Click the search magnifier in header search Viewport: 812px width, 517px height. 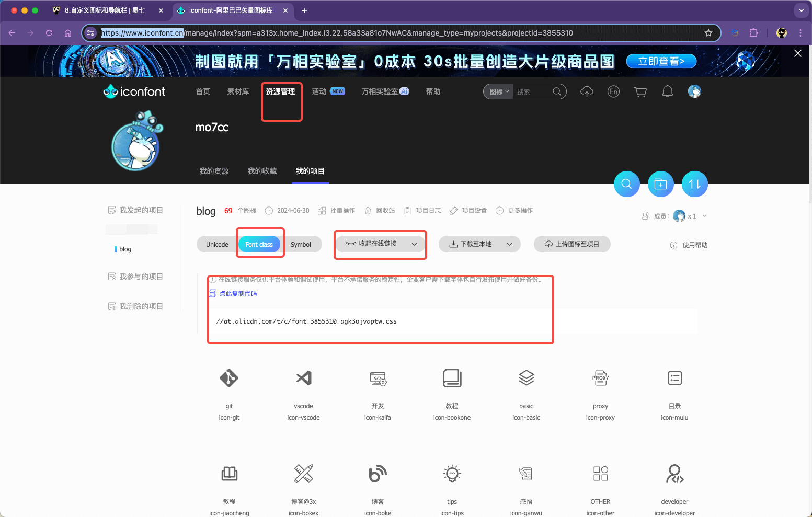[x=557, y=91]
